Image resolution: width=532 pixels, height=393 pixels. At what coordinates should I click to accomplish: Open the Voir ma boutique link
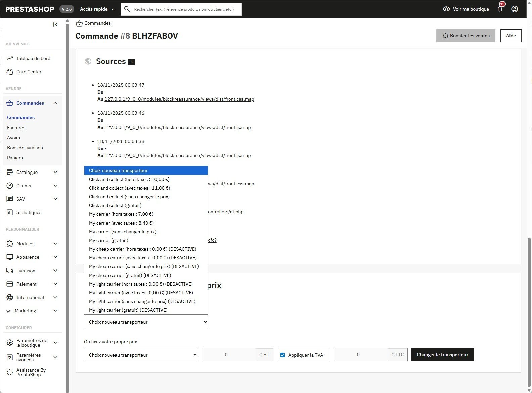(466, 9)
